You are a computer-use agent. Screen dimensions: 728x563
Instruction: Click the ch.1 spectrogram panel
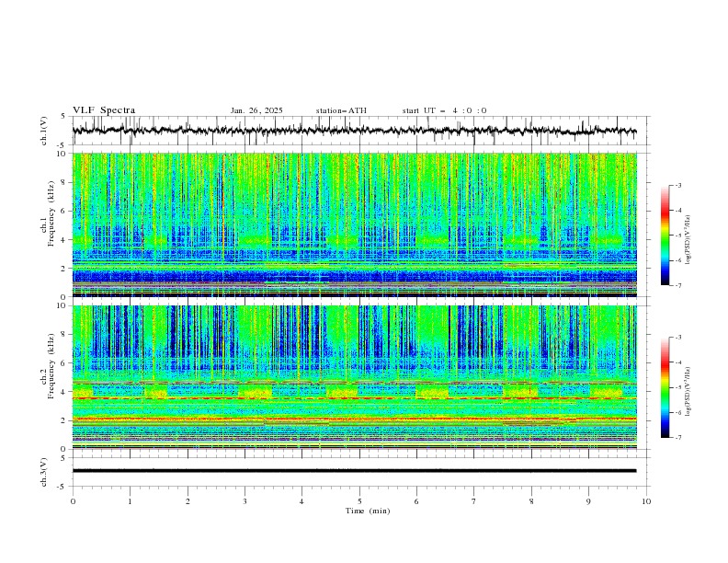pos(354,224)
